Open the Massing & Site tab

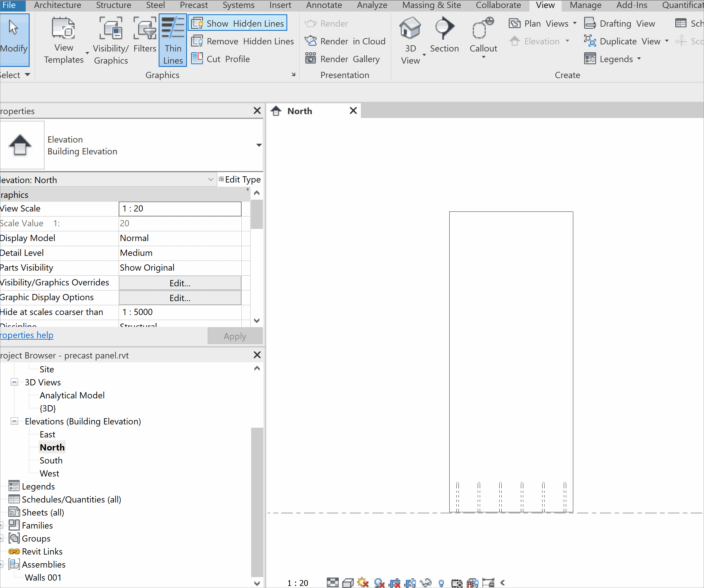432,5
